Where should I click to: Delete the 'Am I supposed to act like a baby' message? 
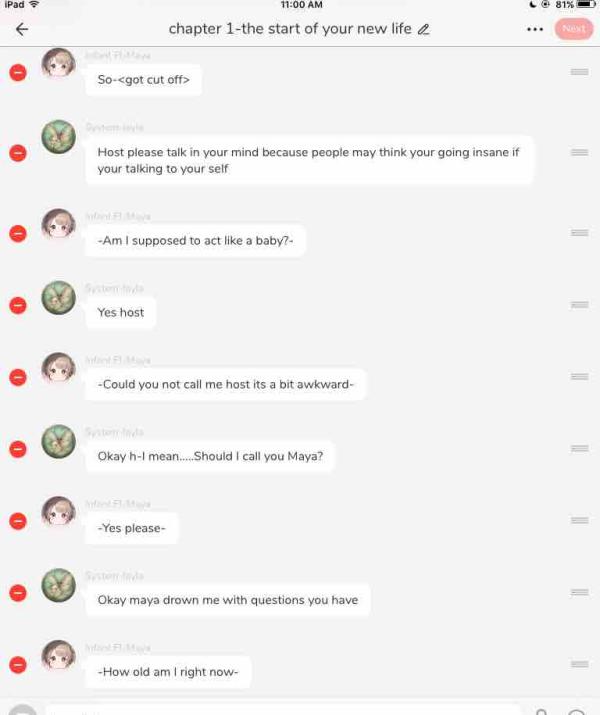coord(18,234)
